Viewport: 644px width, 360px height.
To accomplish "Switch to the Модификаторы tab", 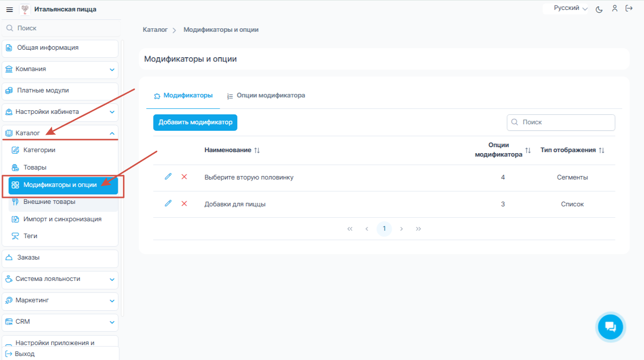I will tap(183, 95).
